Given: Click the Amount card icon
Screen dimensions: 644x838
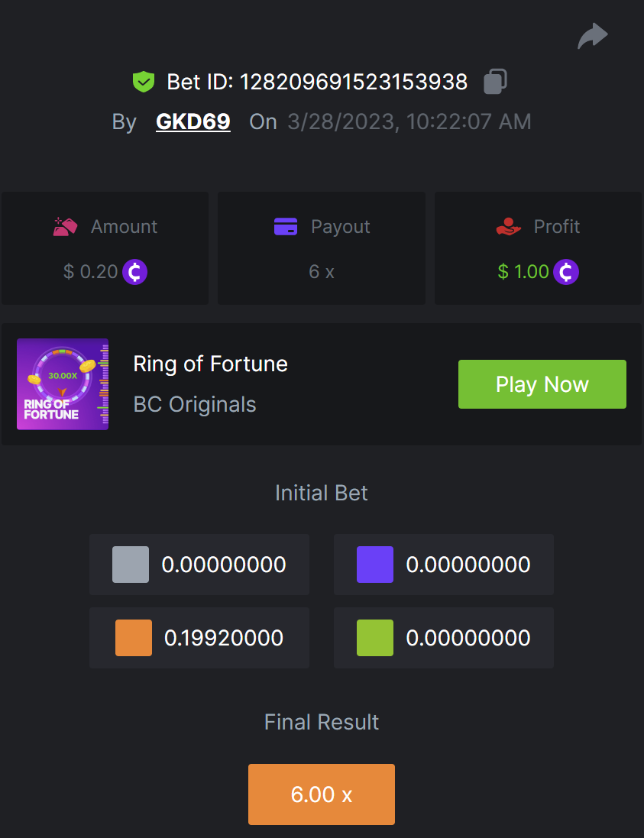Looking at the screenshot, I should tap(65, 227).
